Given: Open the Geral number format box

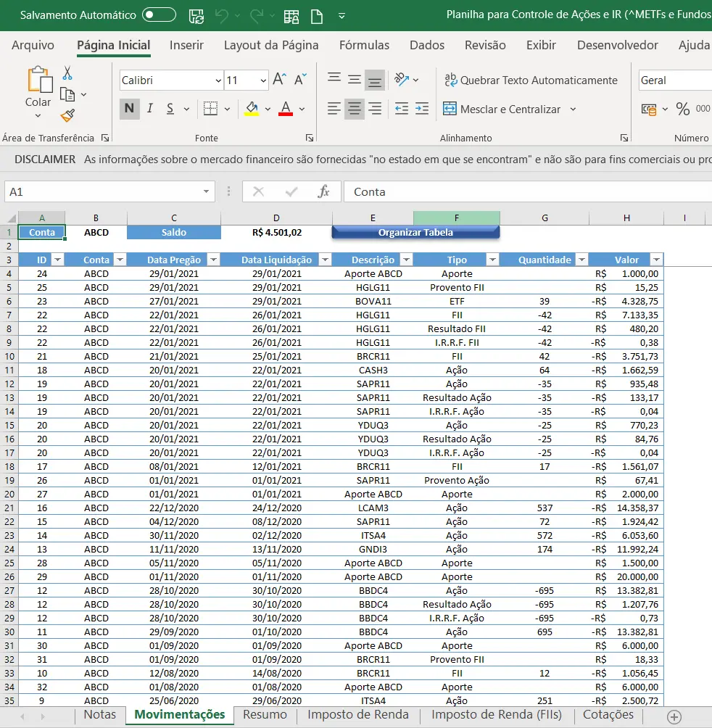Looking at the screenshot, I should [675, 80].
